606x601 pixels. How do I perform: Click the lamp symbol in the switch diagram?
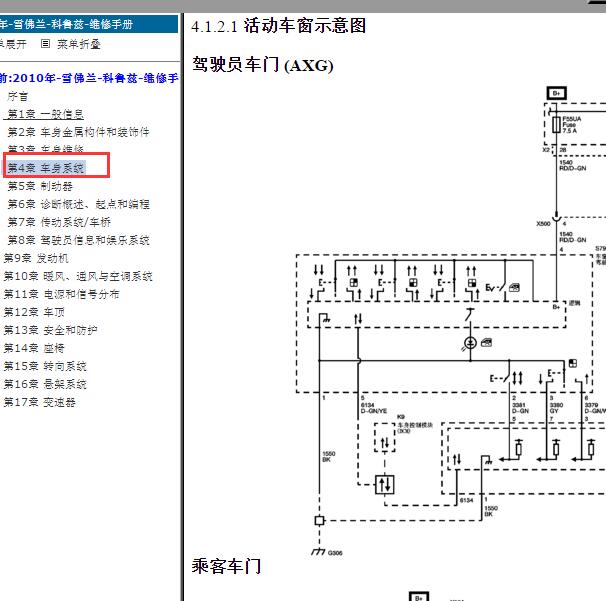click(x=470, y=343)
